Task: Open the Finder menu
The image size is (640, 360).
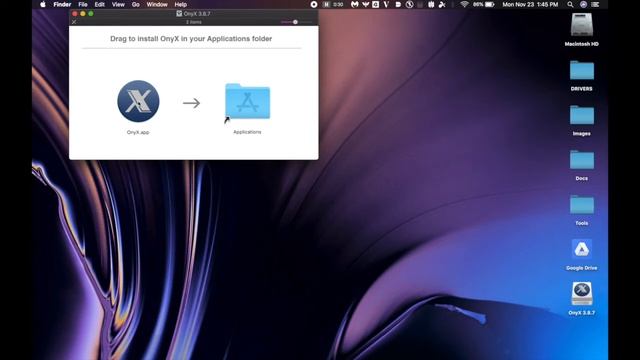Action: click(x=62, y=4)
